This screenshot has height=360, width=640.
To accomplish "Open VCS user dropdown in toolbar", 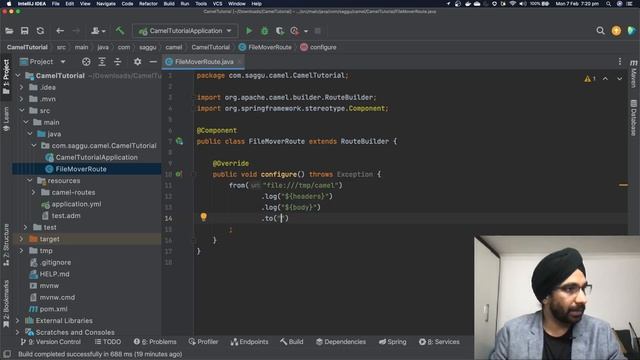I will pyautogui.click(x=98, y=31).
